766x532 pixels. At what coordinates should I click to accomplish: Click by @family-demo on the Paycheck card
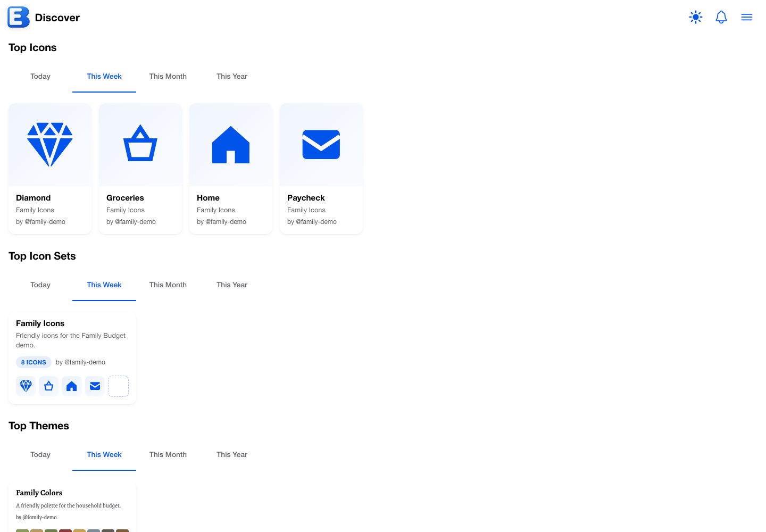[x=312, y=222]
